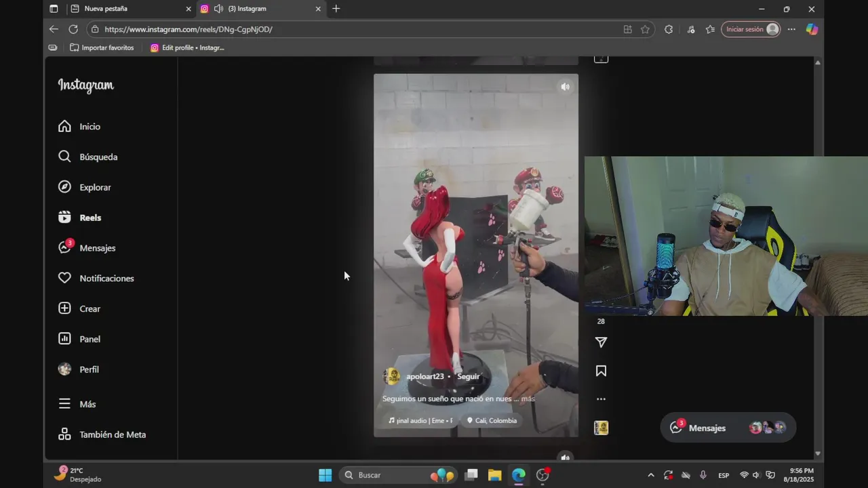Open Notificaciones heart icon
This screenshot has height=488, width=868.
click(x=64, y=278)
